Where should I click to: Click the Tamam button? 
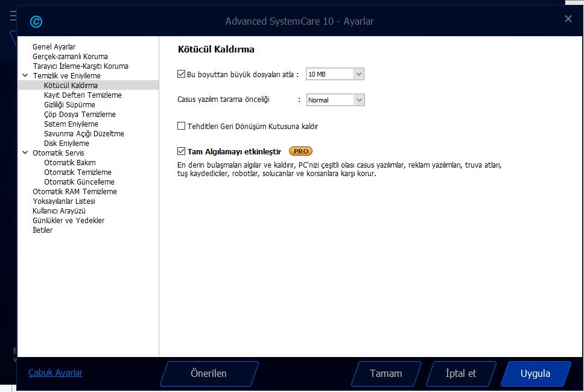(386, 373)
